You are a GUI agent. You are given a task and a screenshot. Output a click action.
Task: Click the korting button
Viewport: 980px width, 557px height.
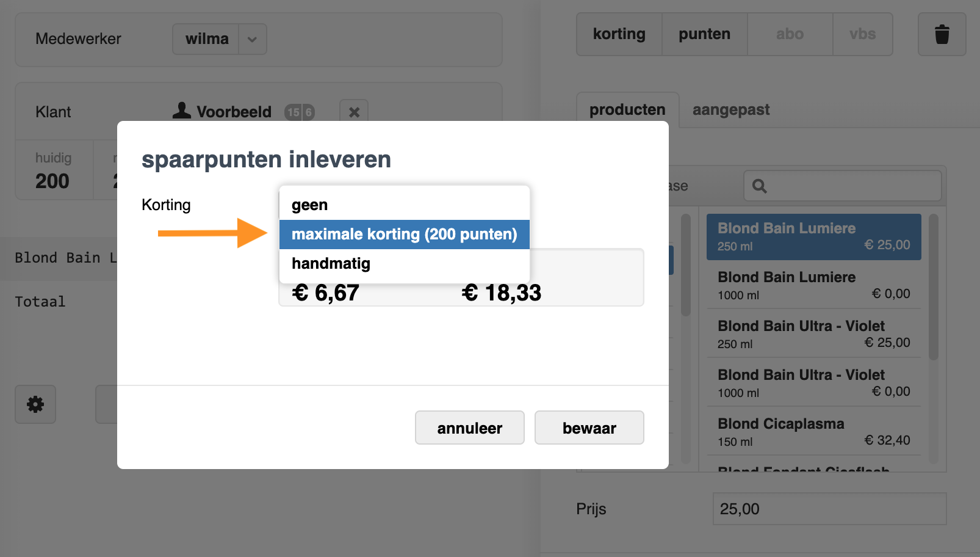[x=619, y=34]
